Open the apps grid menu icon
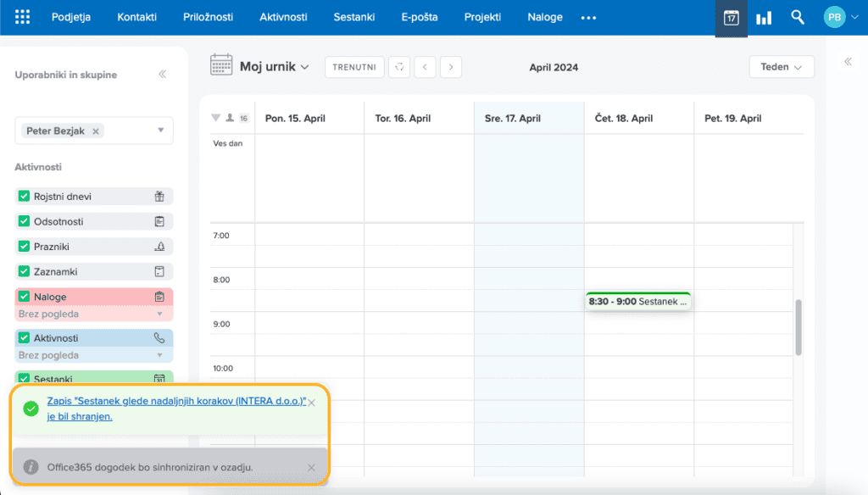 coord(23,17)
